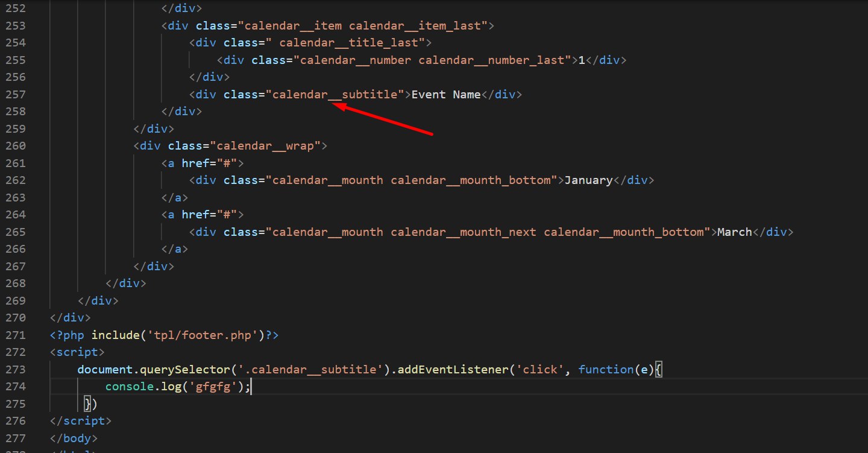Screen dimensions: 868x453
Task: Click line number 277 in the gutter
Action: pyautogui.click(x=16, y=438)
